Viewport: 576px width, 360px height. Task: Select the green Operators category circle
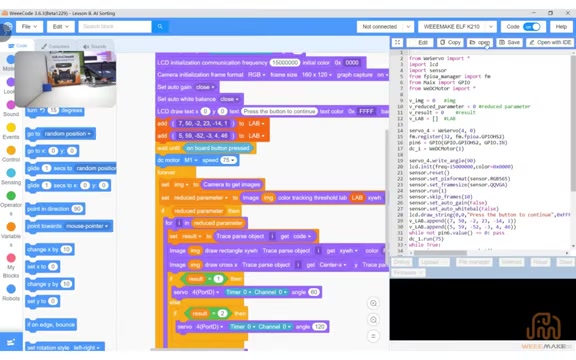click(11, 195)
